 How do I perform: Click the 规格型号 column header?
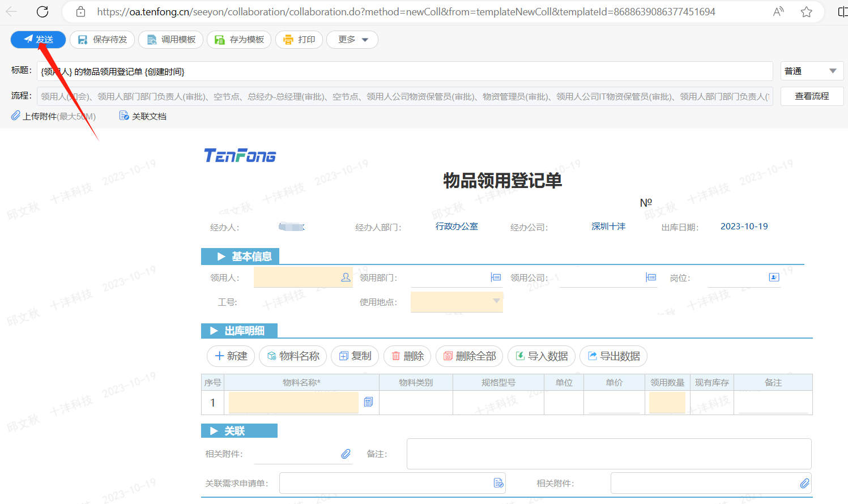[x=498, y=383]
